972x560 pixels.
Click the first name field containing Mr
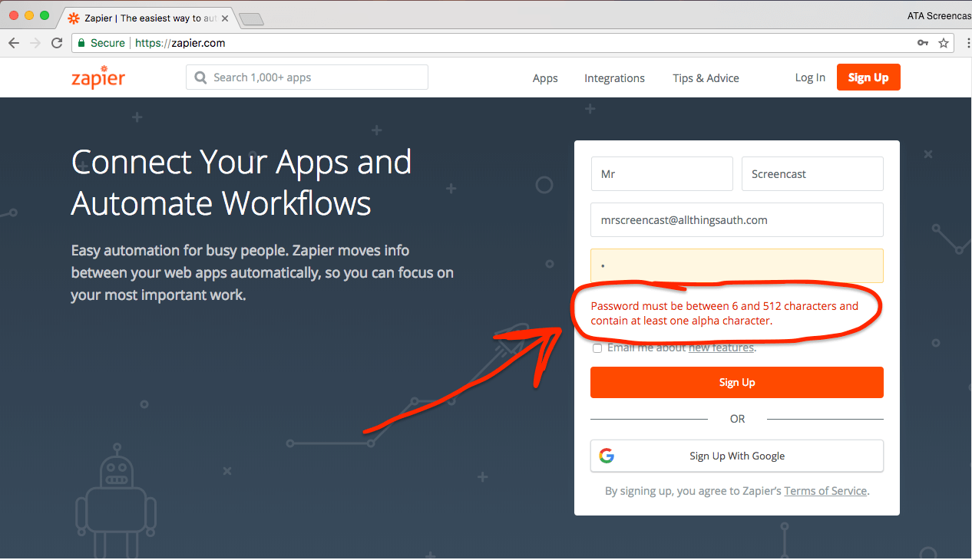(662, 174)
